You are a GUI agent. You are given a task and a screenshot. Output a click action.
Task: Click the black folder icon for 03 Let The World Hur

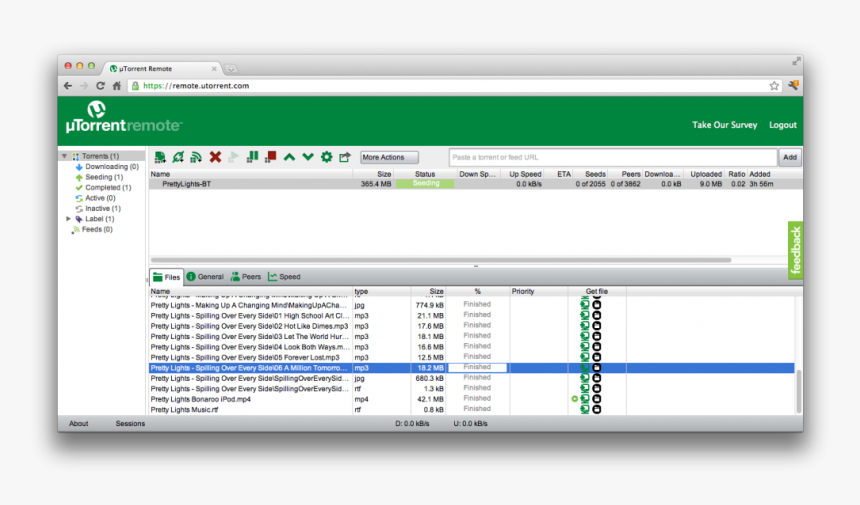tap(596, 336)
